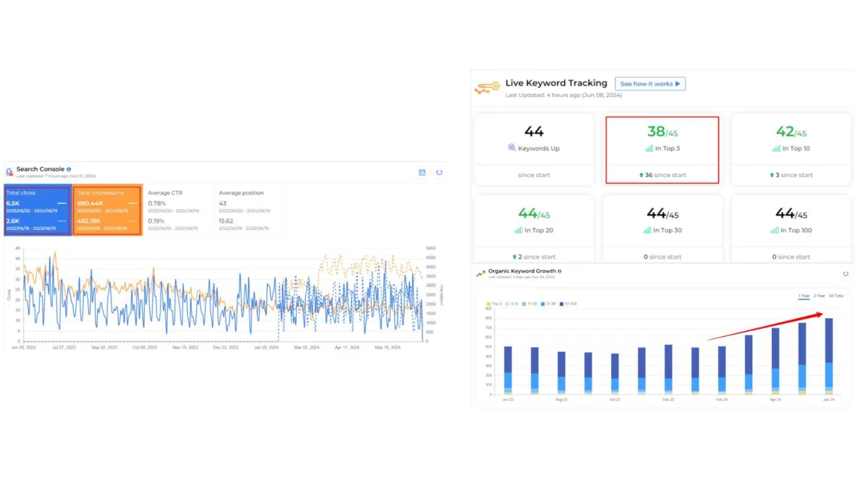This screenshot has height=488, width=868.
Task: Click the See how it works button
Action: (650, 84)
